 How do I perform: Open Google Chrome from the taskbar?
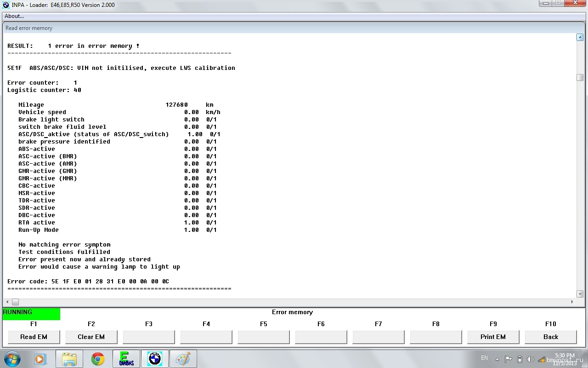[98, 359]
